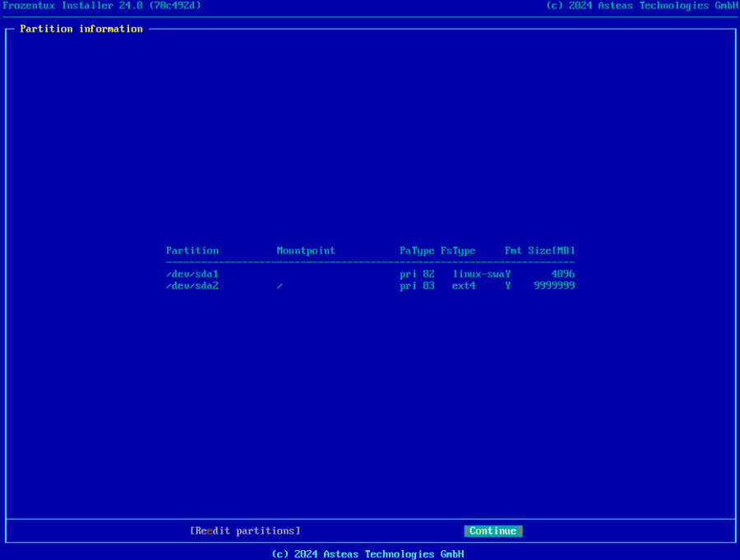Toggle the Fmt flag for /dev/sda2
The height and width of the screenshot is (560, 740).
pos(507,285)
